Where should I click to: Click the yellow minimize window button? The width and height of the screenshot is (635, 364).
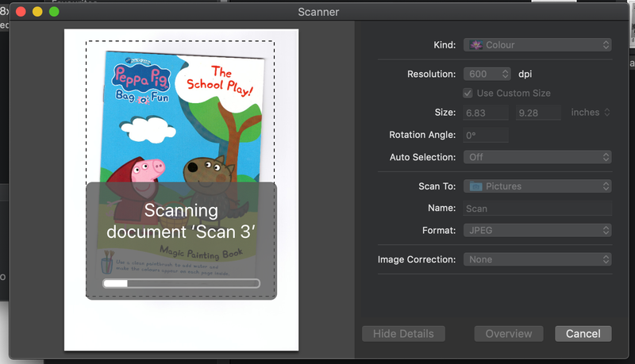[x=37, y=12]
